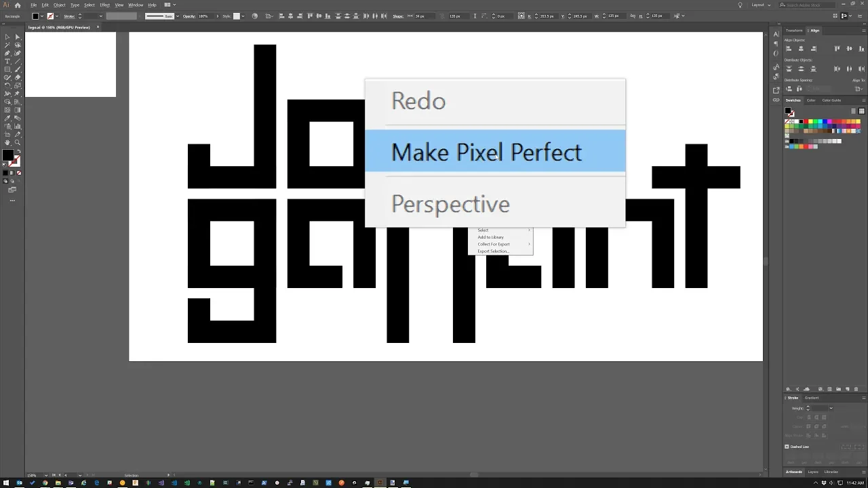The width and height of the screenshot is (868, 488).
Task: Select the Rotate tool
Action: 7,86
